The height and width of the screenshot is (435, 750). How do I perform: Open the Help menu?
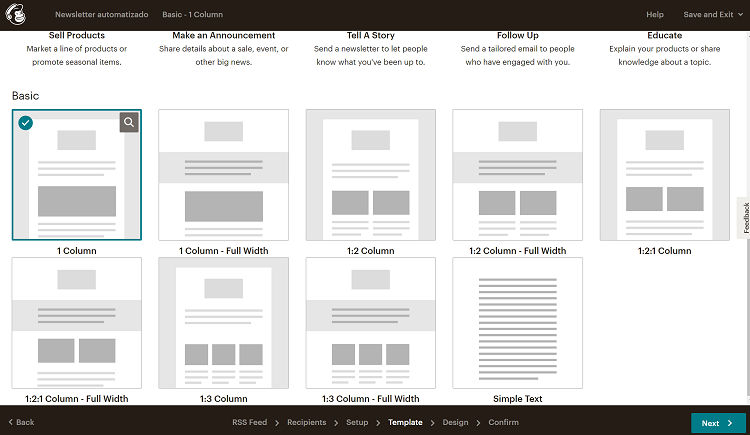(x=655, y=15)
